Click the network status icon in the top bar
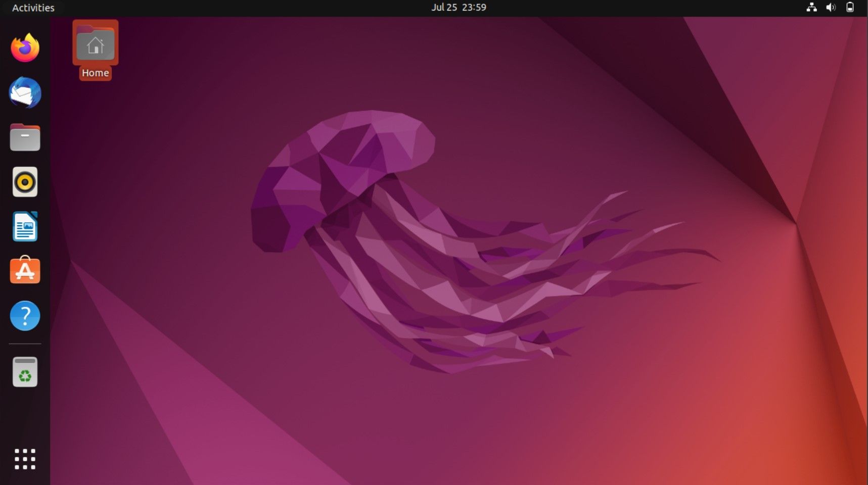The image size is (868, 485). (812, 7)
